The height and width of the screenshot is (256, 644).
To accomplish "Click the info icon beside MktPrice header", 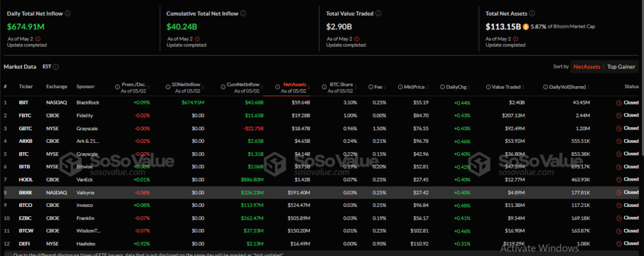I will 401,87.
